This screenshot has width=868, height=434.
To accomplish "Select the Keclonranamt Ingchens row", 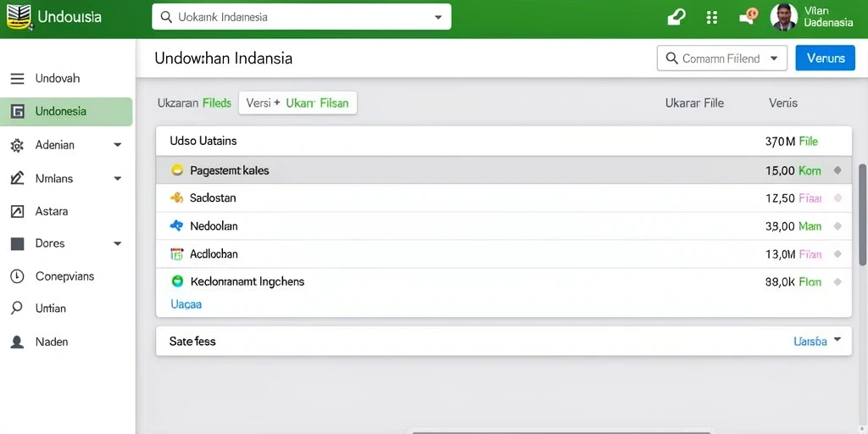I will coord(504,281).
